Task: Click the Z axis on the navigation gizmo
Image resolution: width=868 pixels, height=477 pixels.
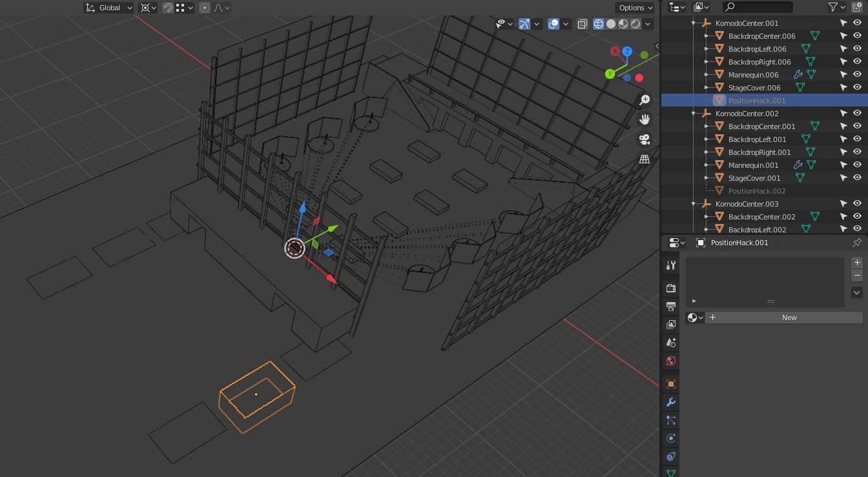Action: pos(627,52)
